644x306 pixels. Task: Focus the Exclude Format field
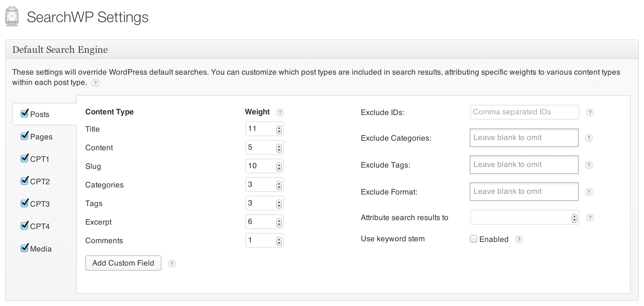(524, 192)
